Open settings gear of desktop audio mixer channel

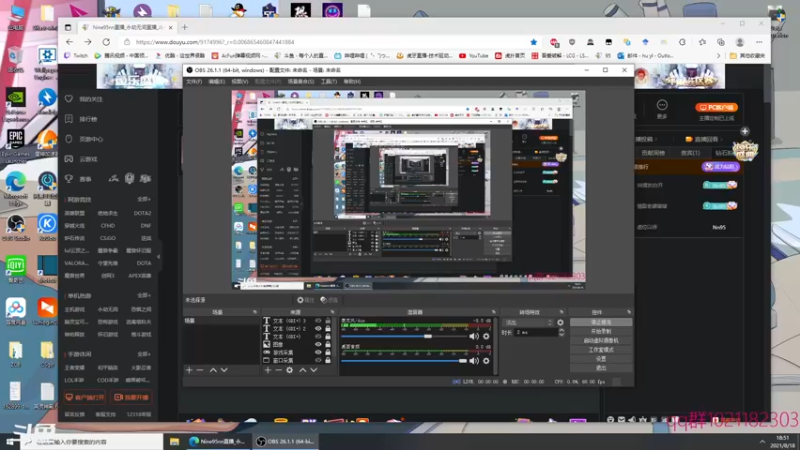486,361
